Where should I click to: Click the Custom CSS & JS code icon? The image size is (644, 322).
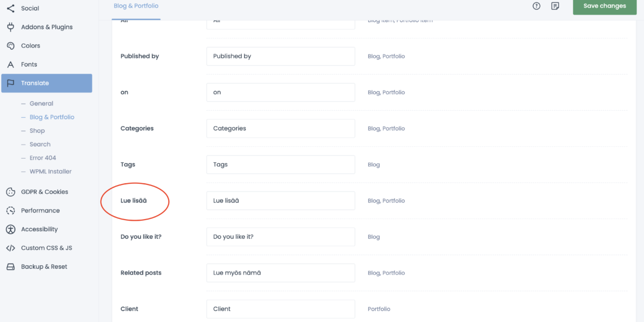click(x=11, y=248)
